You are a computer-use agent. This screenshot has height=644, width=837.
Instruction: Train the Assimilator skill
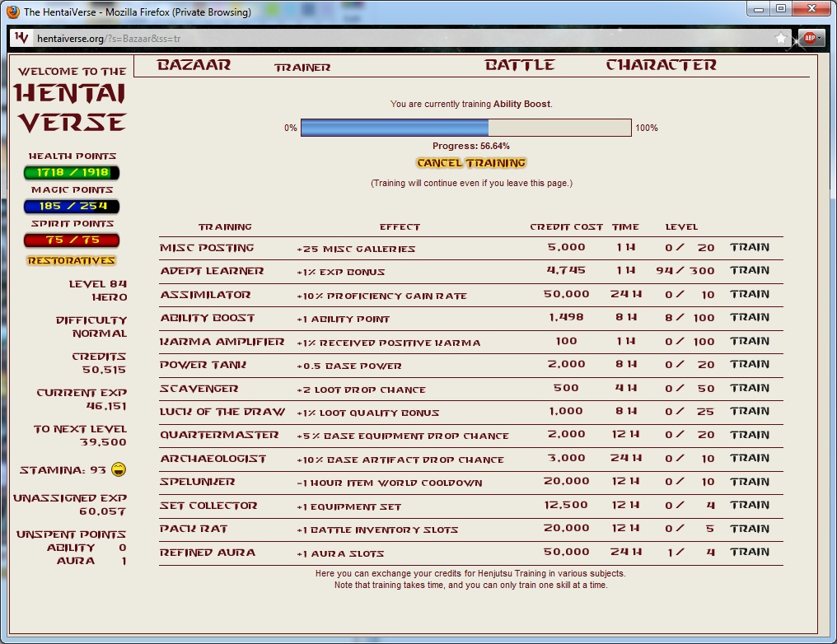750,294
